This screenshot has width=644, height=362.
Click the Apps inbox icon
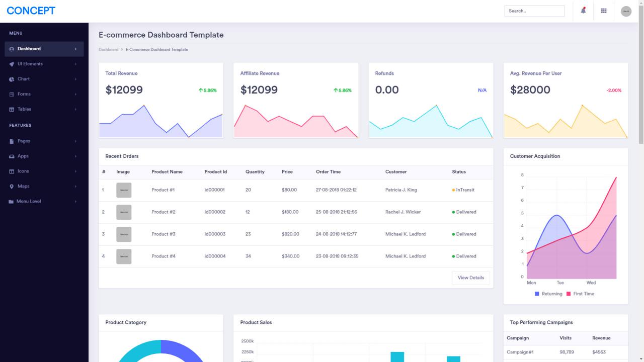click(x=12, y=156)
